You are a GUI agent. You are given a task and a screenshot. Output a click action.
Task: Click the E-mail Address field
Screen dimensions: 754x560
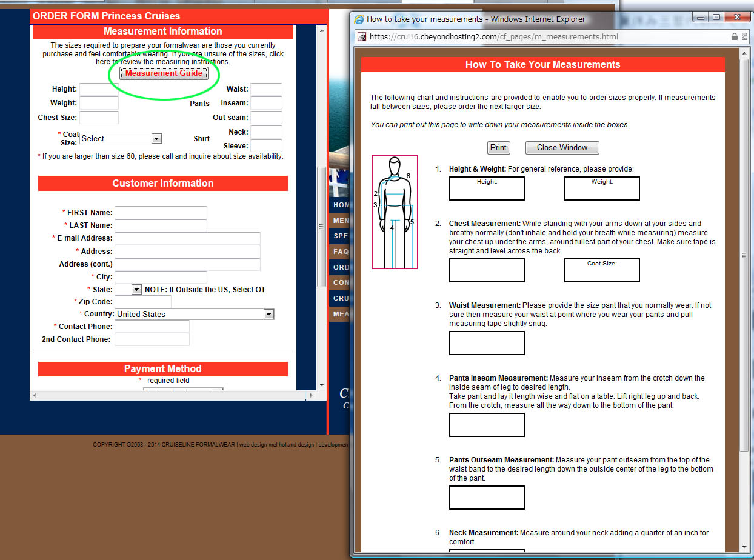[x=187, y=238]
